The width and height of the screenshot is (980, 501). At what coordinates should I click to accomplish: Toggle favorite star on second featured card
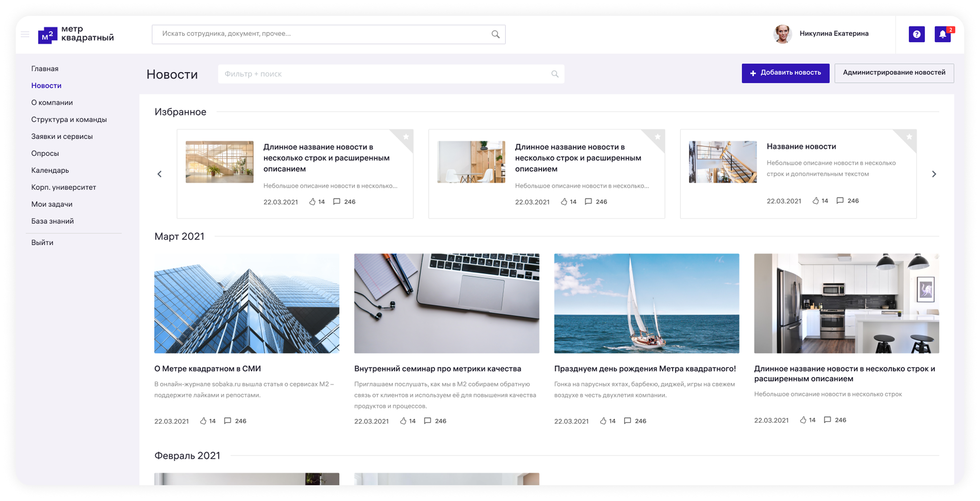coord(658,137)
